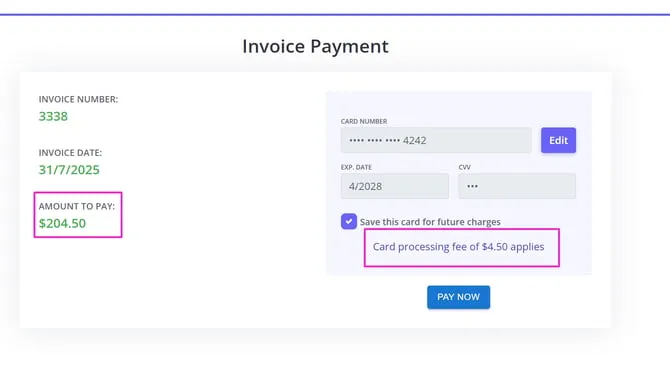
Task: Click the invoice date 31/7/2025
Action: pos(69,170)
